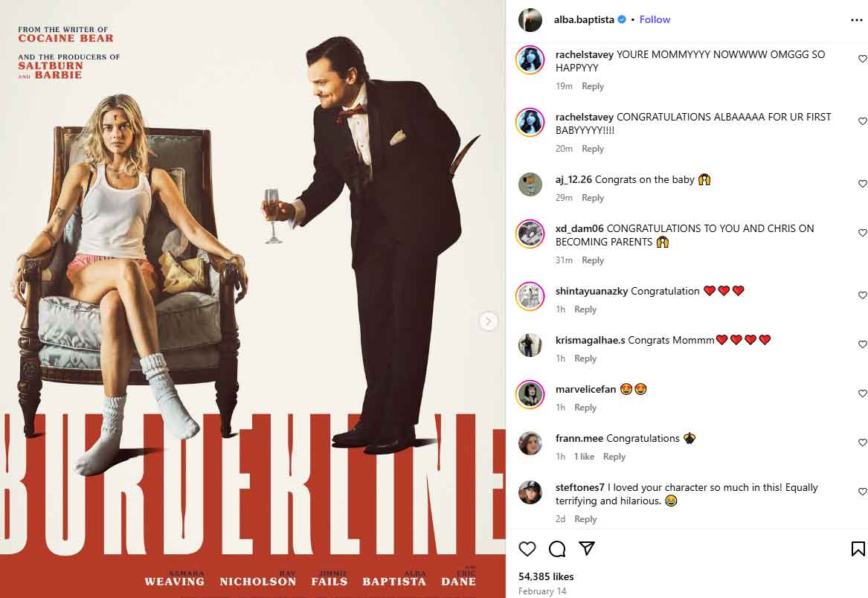Reply to steftones7's comment
The width and height of the screenshot is (868, 598).
pos(585,518)
